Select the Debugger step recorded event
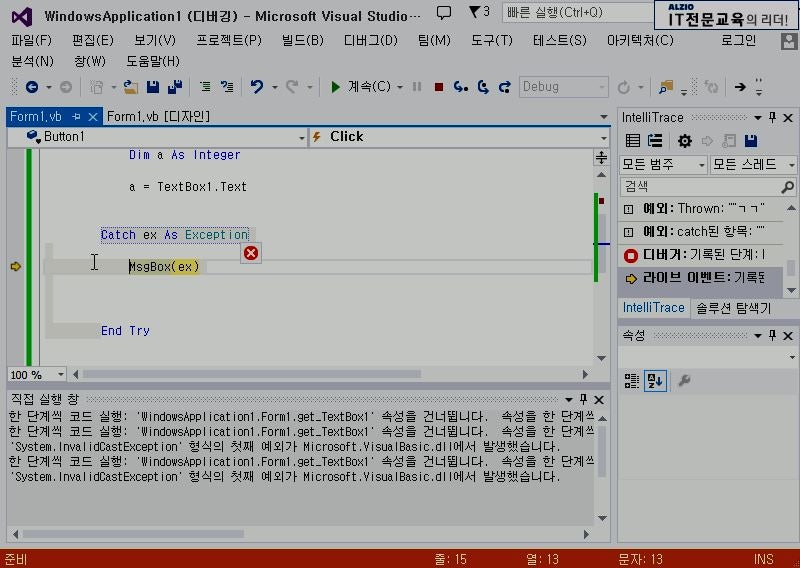 701,255
